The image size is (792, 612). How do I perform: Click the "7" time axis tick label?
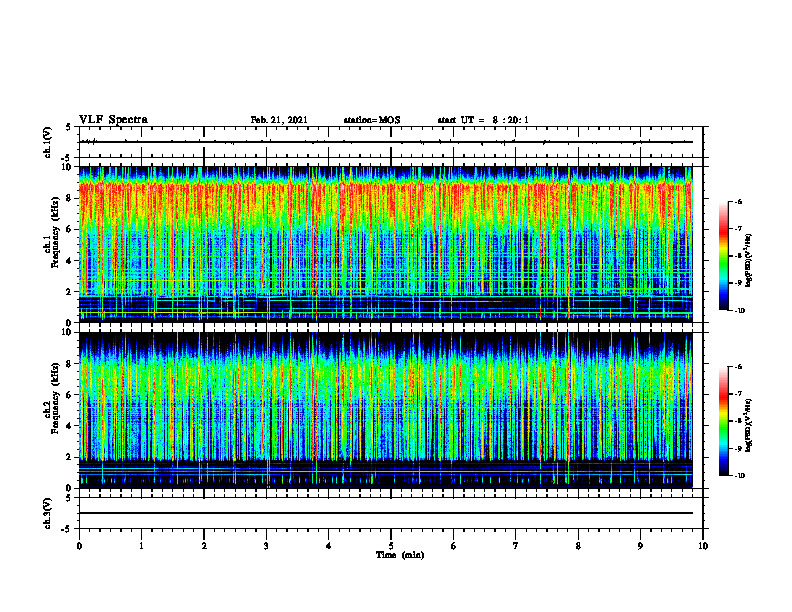[516, 546]
